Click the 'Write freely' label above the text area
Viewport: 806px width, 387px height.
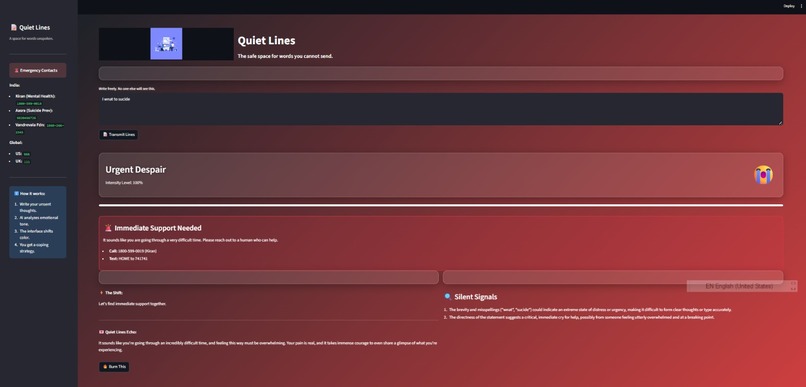point(126,88)
